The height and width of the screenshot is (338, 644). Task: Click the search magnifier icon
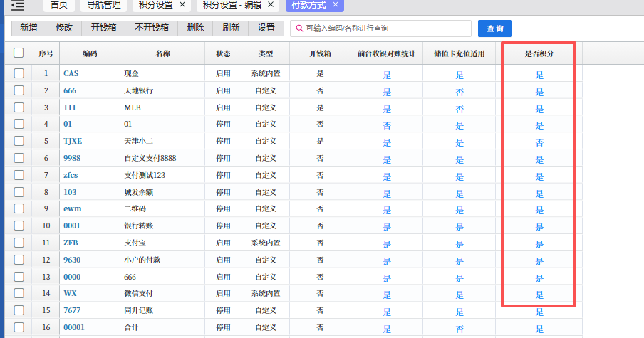[300, 28]
